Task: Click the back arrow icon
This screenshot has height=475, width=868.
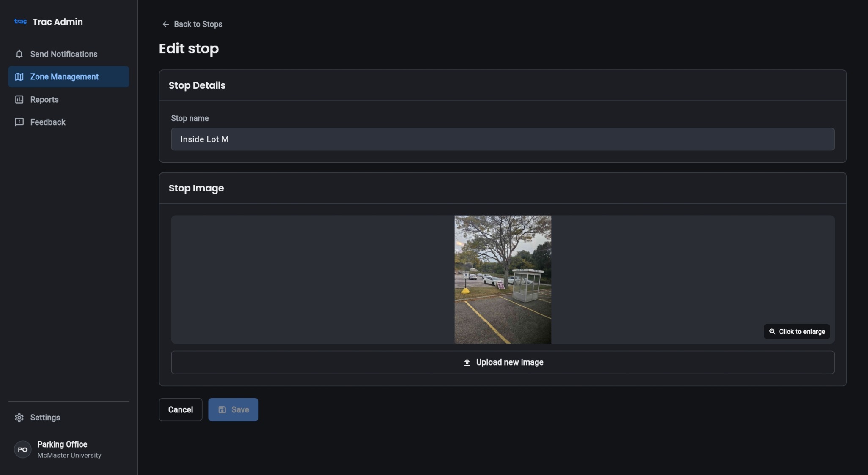Action: pyautogui.click(x=166, y=24)
